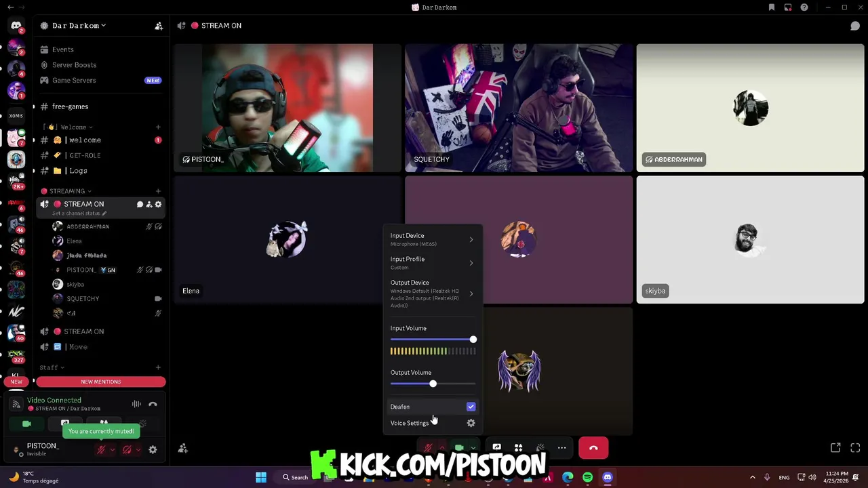
Task: Click the invite-to-call icon at the call area's bottom left
Action: [183, 448]
